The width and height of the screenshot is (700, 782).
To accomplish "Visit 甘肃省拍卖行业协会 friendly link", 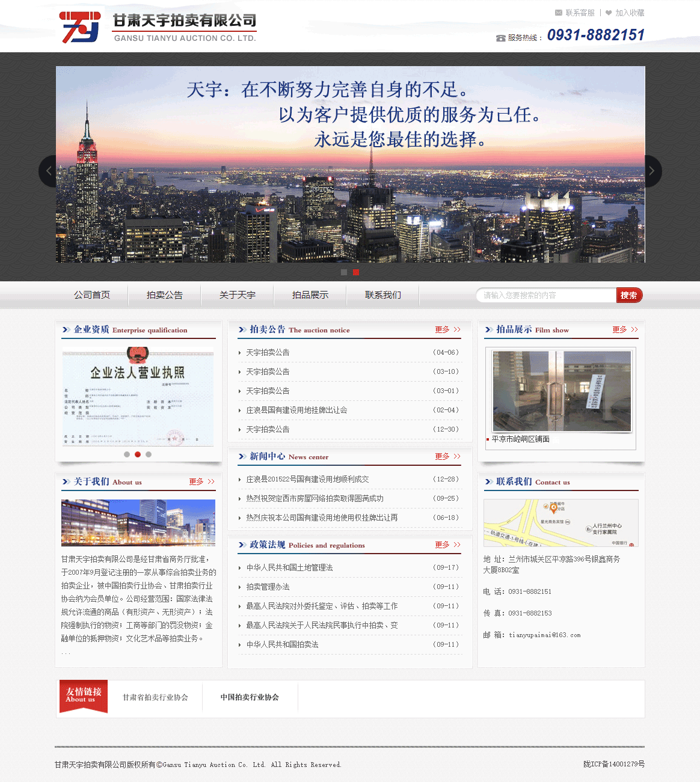I will 155,697.
